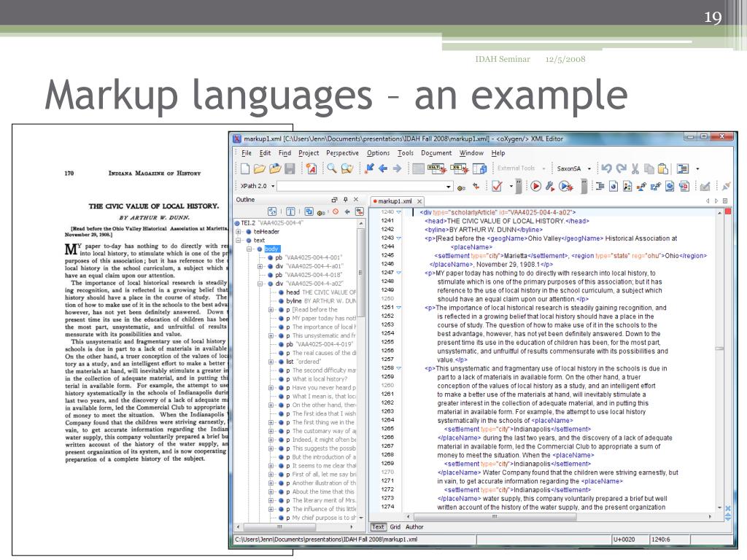Click the Redo arrow icon
The height and width of the screenshot is (560, 747).
(622, 168)
